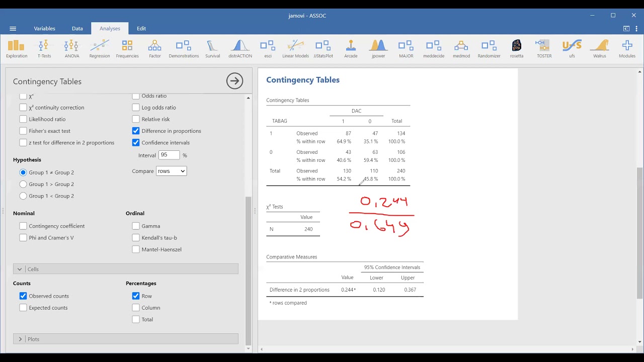Switch to the Analyses tab

110,29
